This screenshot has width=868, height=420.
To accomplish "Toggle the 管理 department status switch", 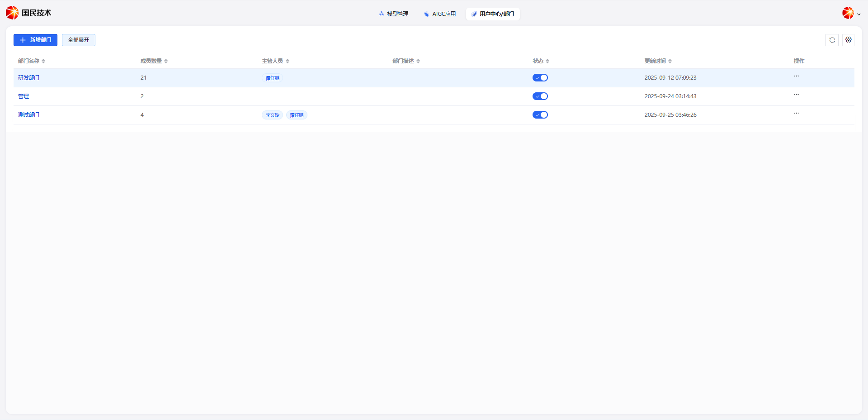I will click(540, 96).
